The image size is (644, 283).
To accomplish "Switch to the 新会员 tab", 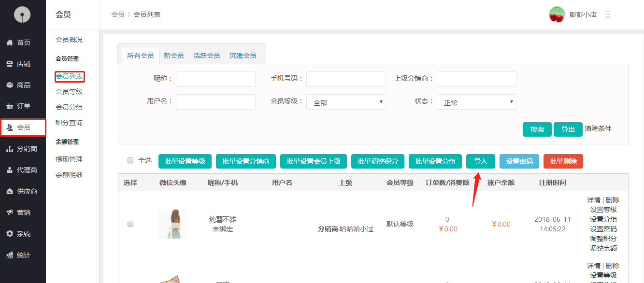I will click(x=173, y=56).
